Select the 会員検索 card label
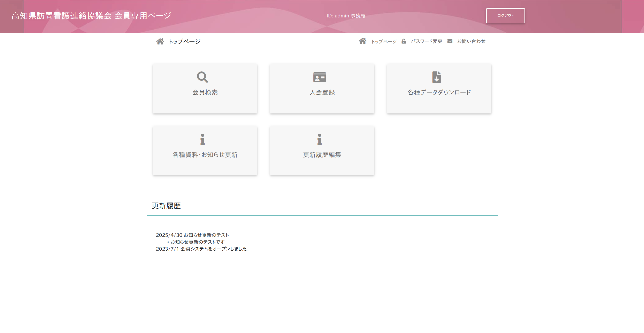Image resolution: width=644 pixels, height=333 pixels. pos(205,92)
